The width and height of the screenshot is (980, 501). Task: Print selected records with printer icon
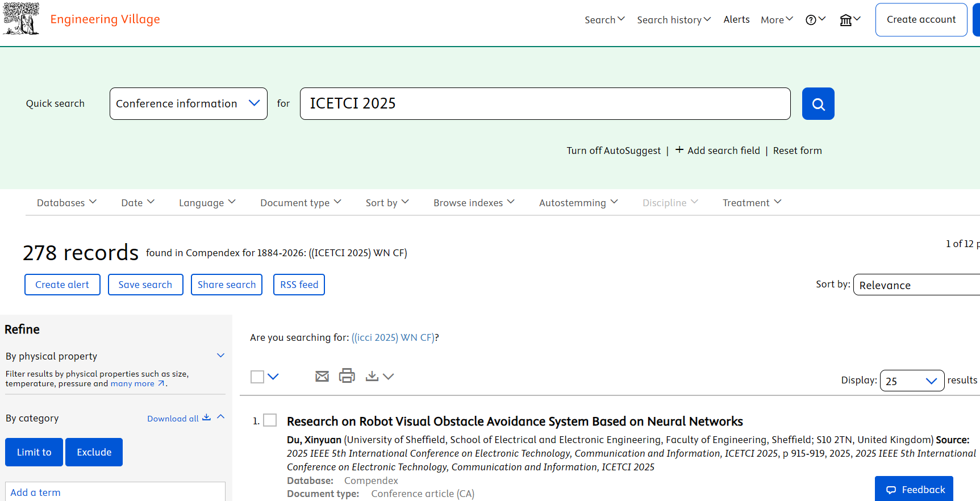point(347,376)
